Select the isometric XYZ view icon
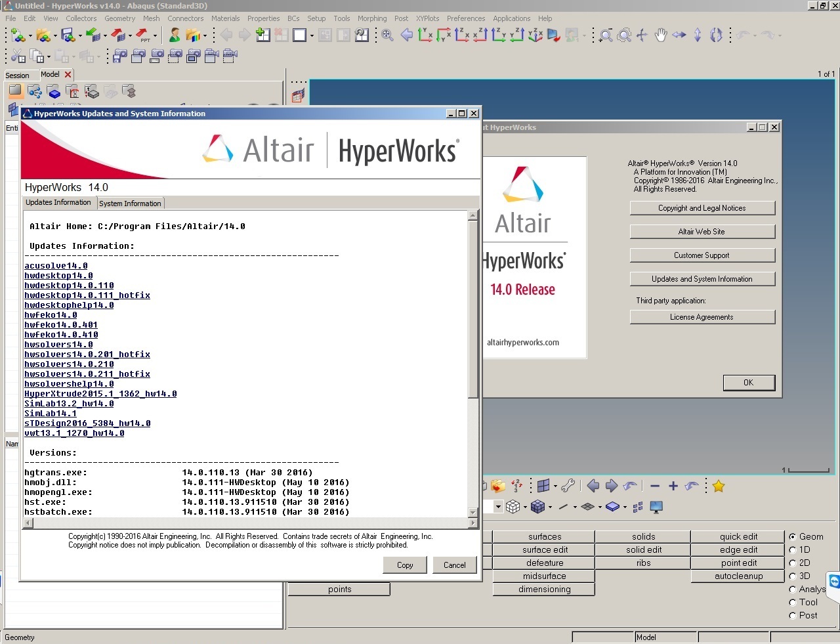840x644 pixels. (535, 35)
